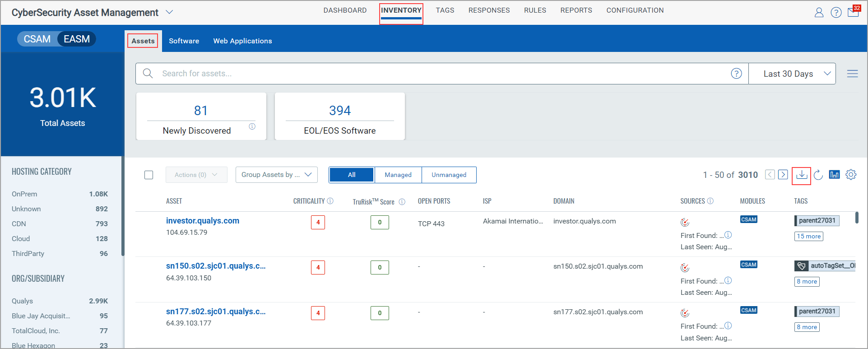The width and height of the screenshot is (868, 349).
Task: Open sn177.s02.sjc01.qualys.c... asset link
Action: pos(216,312)
